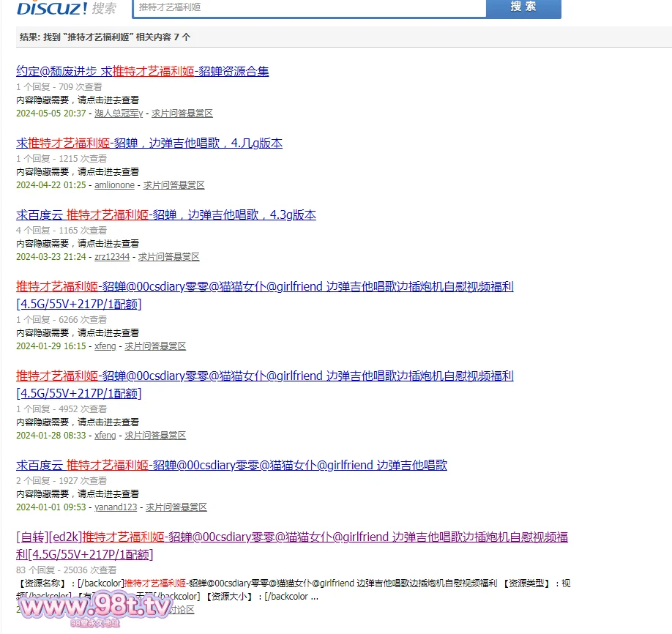The width and height of the screenshot is (672, 634).
Task: Open 求片问答悬赏区 forum beside 湖人总冠军y
Action: tap(182, 113)
